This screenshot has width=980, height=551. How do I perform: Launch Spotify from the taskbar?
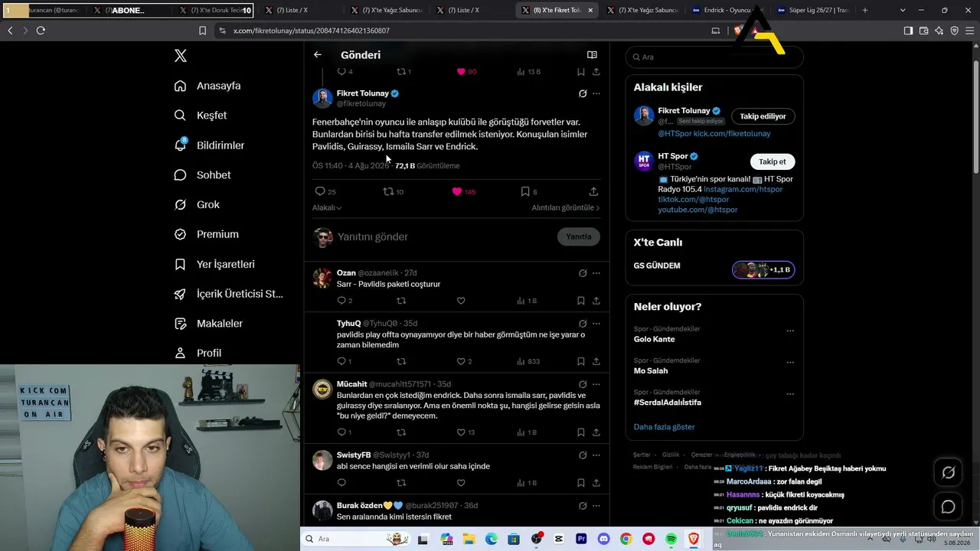coord(671,539)
